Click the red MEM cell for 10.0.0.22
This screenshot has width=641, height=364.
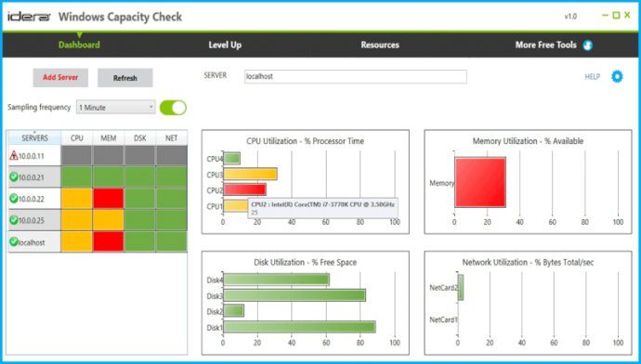109,198
